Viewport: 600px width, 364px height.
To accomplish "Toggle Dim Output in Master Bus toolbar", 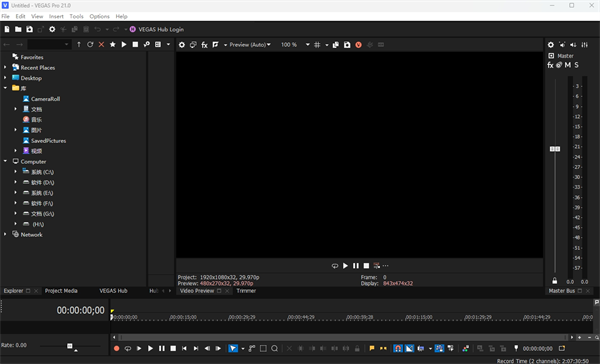I will (x=573, y=45).
